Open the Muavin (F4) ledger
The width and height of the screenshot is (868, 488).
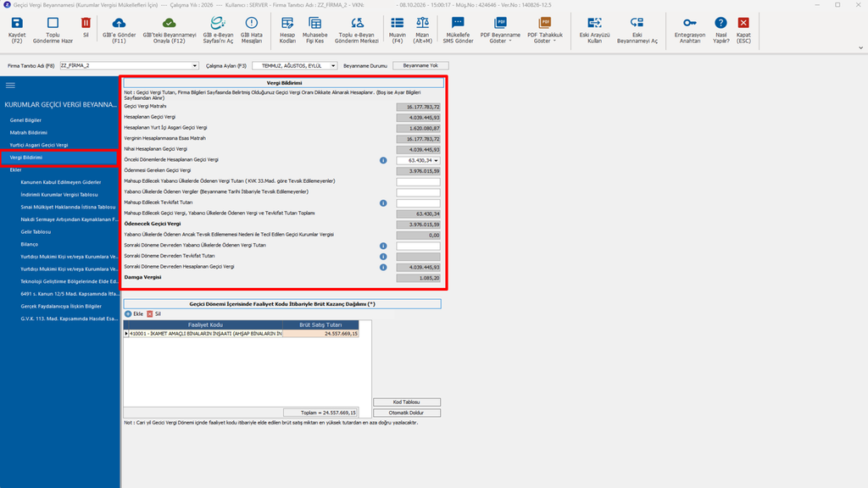click(398, 30)
